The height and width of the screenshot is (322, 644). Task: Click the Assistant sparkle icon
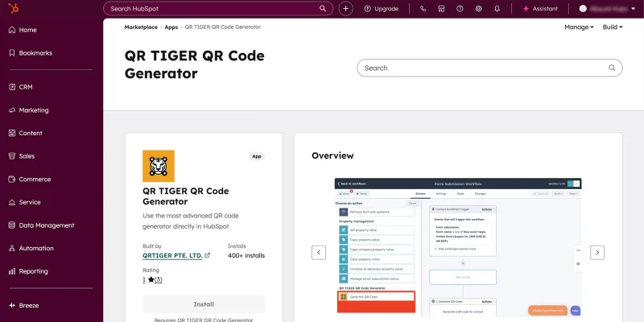[526, 9]
